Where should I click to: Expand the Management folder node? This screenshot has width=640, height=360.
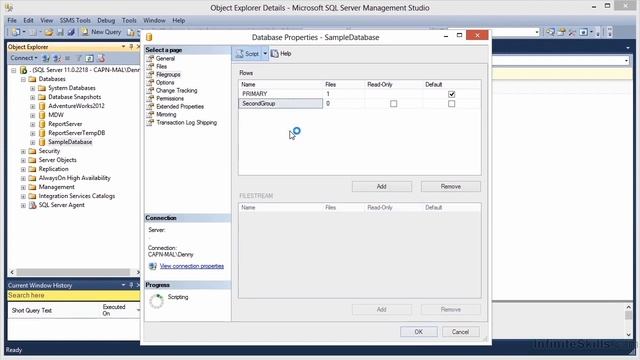23,187
